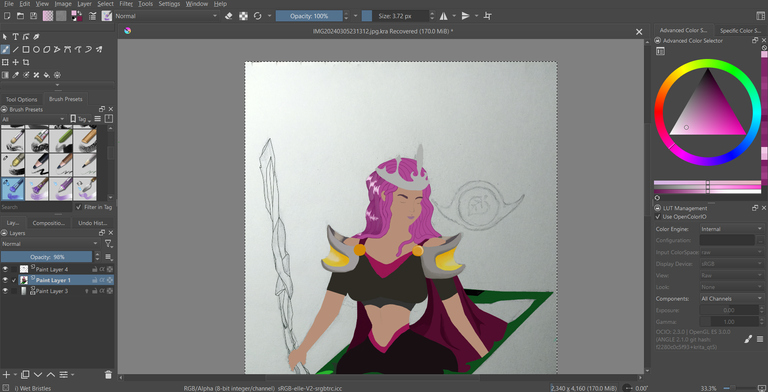Screen dimensions: 768x392
Task: Duplicate the current layer
Action: point(25,375)
